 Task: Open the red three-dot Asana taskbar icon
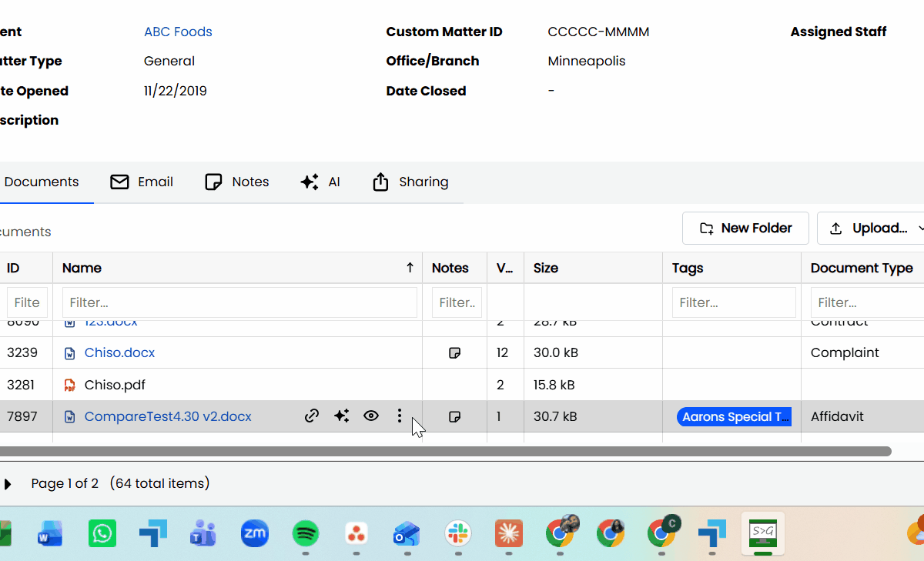(356, 533)
